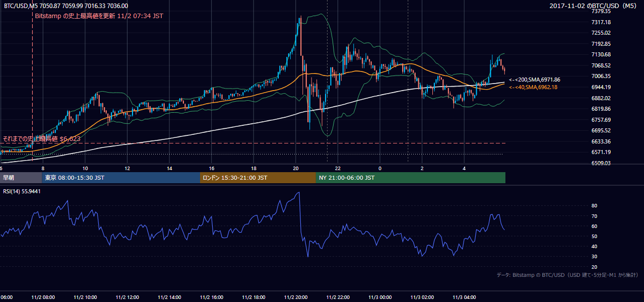Click the hour label 18 under the price chart

(253, 168)
